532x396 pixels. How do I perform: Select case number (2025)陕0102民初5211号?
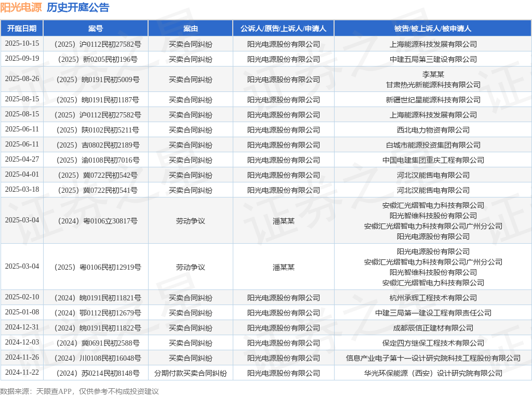coord(98,130)
